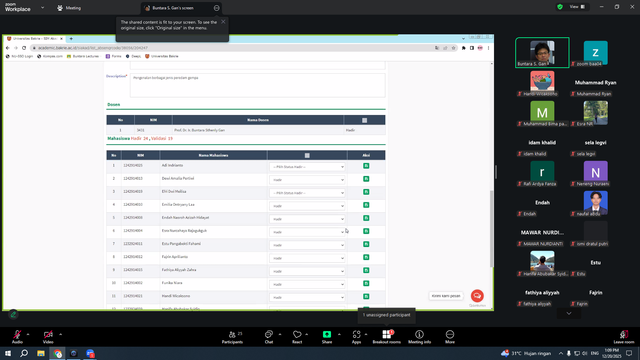Open a new browser tab with plus
The height and width of the screenshot is (360, 640).
(71, 39)
